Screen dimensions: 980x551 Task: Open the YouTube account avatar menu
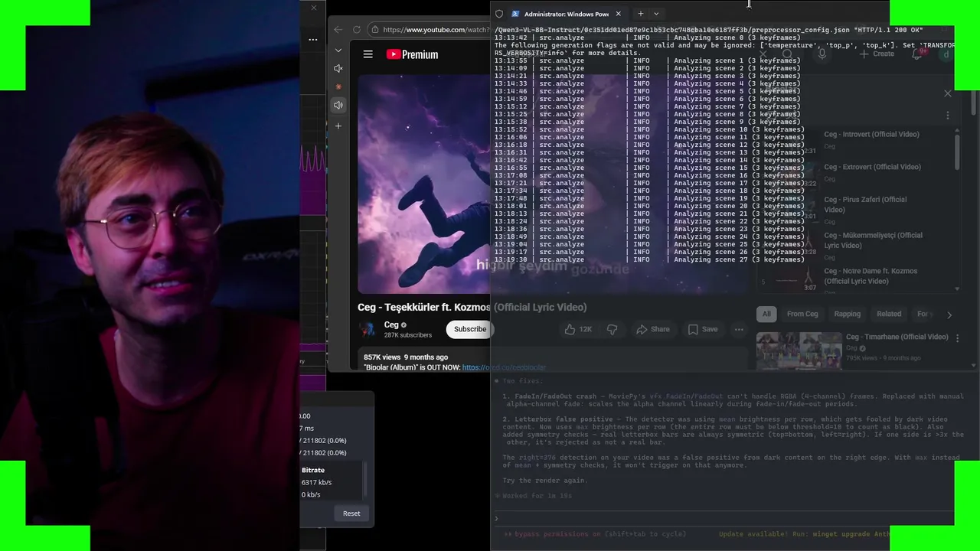pyautogui.click(x=946, y=54)
